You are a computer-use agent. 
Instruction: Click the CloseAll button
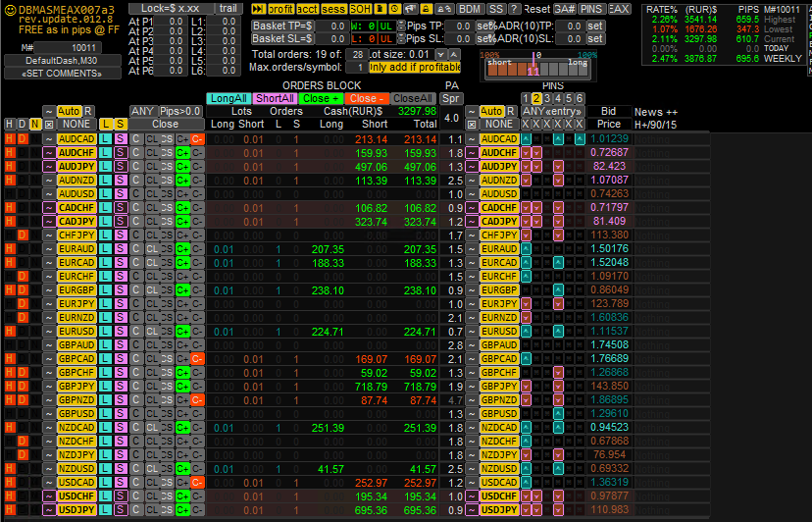coord(412,98)
